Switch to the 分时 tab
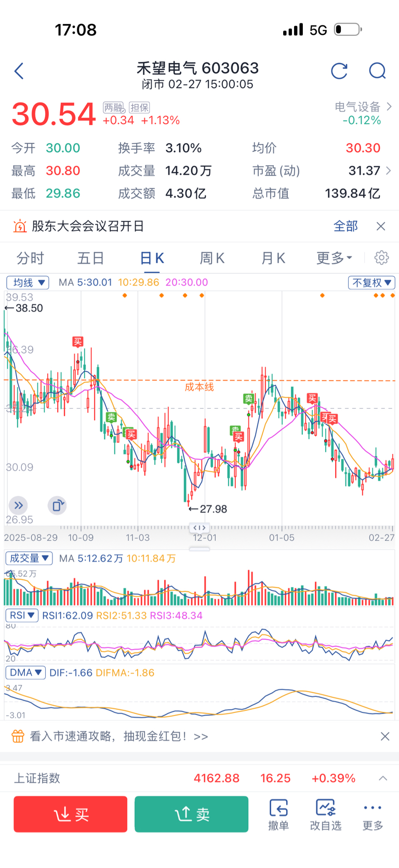Image resolution: width=399 pixels, height=868 pixels. [30, 258]
